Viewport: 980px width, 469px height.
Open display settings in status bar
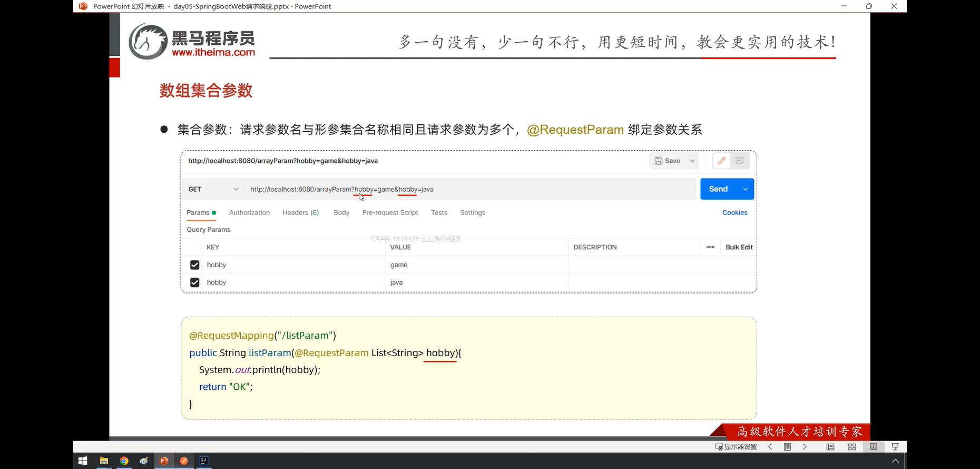coord(736,447)
